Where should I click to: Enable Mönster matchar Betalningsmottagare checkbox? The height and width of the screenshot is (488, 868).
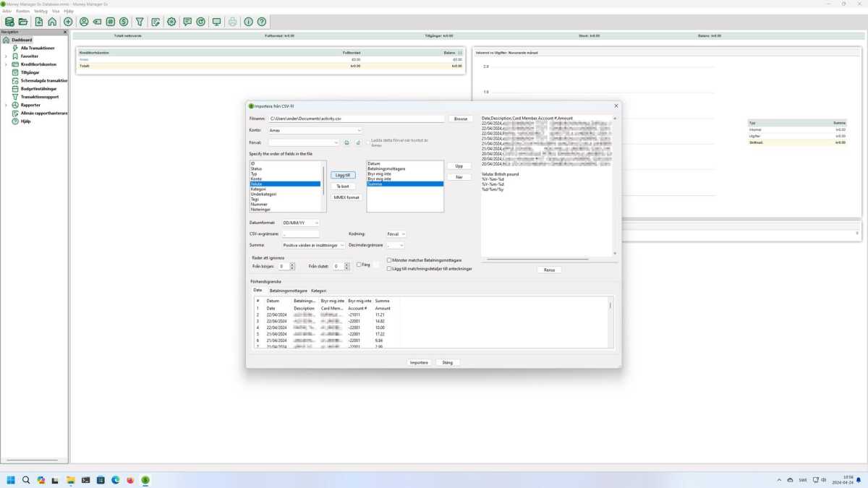tap(390, 260)
